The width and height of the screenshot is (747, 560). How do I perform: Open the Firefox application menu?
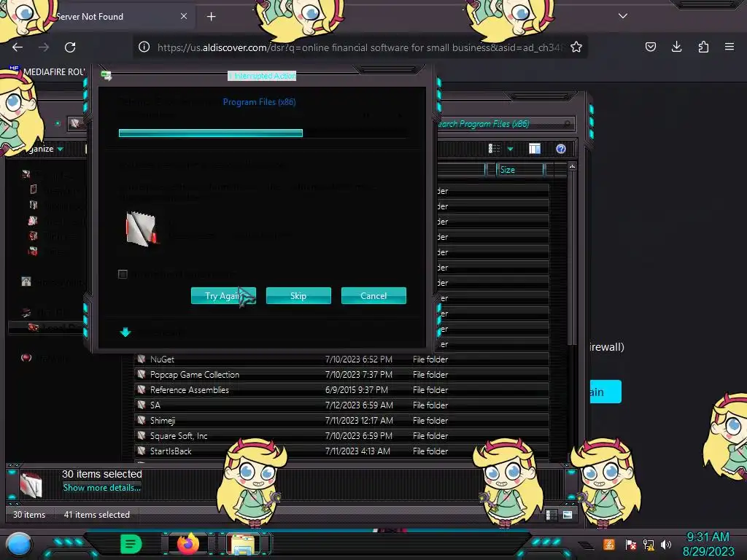click(x=729, y=47)
